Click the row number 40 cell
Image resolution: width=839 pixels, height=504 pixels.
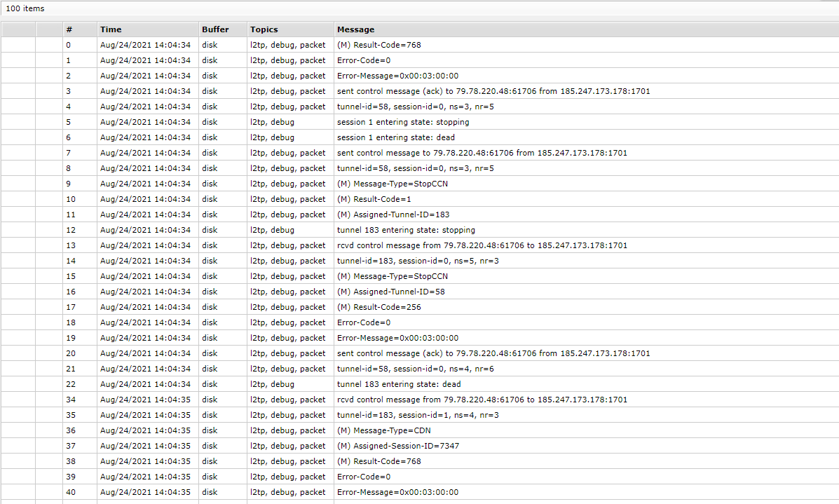coord(71,492)
